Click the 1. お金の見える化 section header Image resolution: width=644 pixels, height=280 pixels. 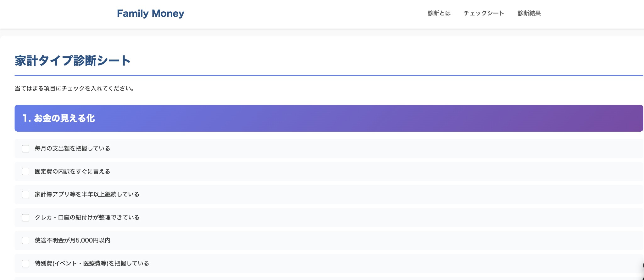58,118
